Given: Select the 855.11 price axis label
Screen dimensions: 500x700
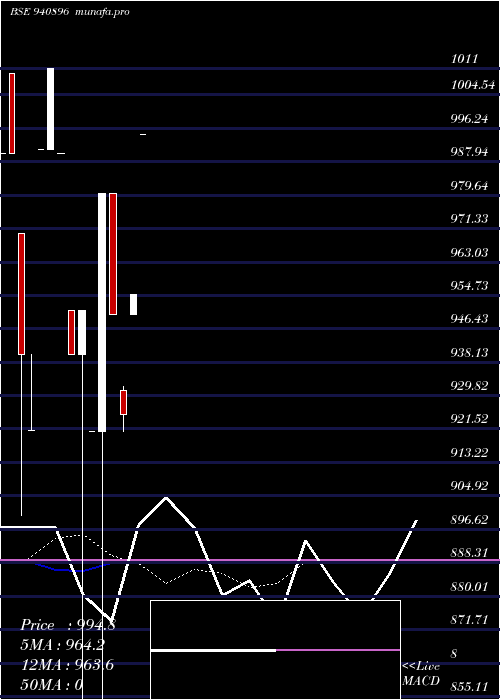Looking at the screenshot, I should click(469, 687).
